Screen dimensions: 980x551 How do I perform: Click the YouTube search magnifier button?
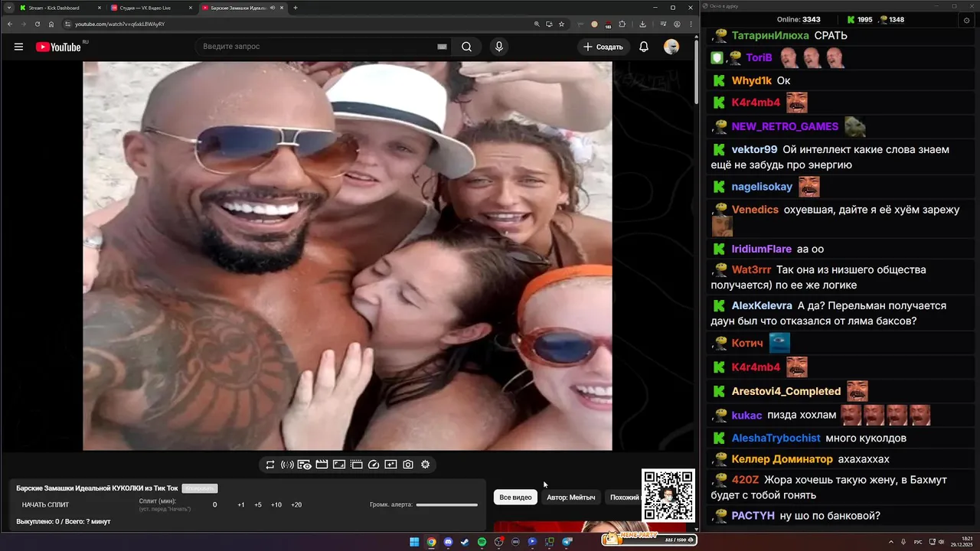[466, 47]
